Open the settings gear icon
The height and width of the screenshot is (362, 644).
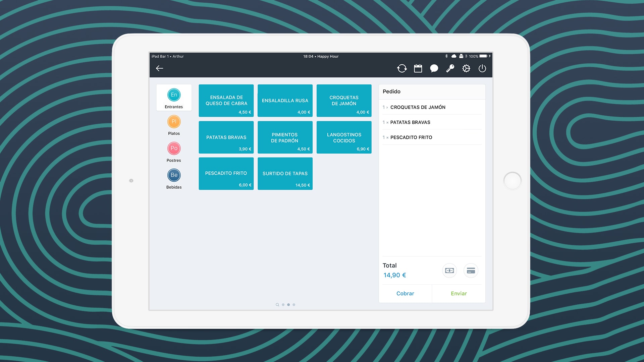click(466, 68)
